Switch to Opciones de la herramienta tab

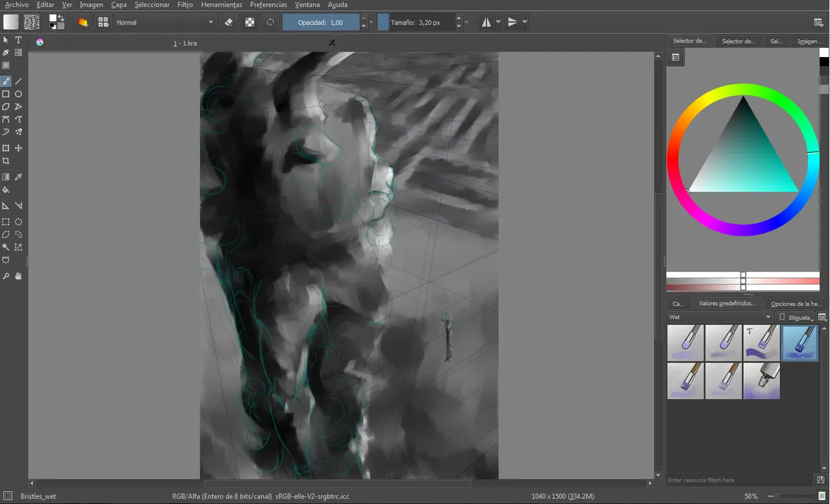(x=796, y=303)
